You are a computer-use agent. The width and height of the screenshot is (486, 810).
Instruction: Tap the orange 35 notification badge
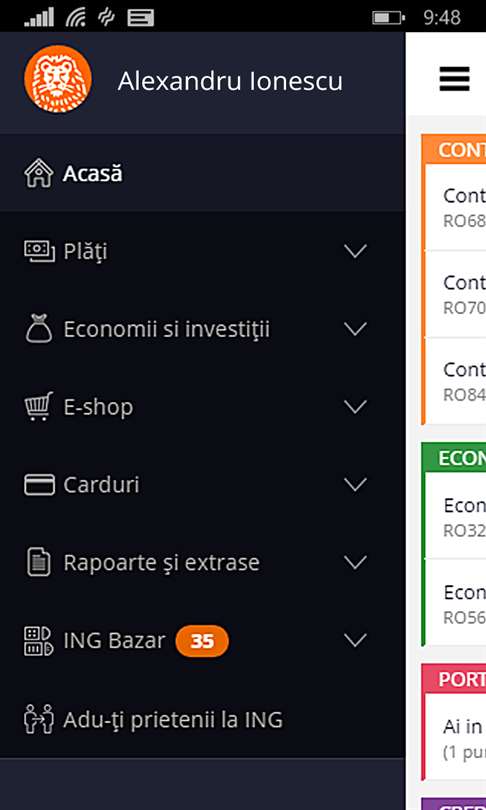(202, 641)
